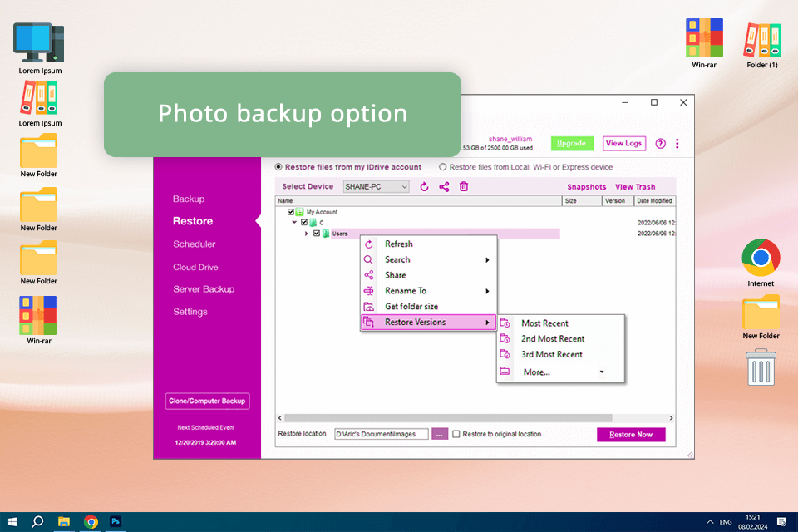Expand the Users folder tree node
The height and width of the screenshot is (532, 798).
point(307,234)
